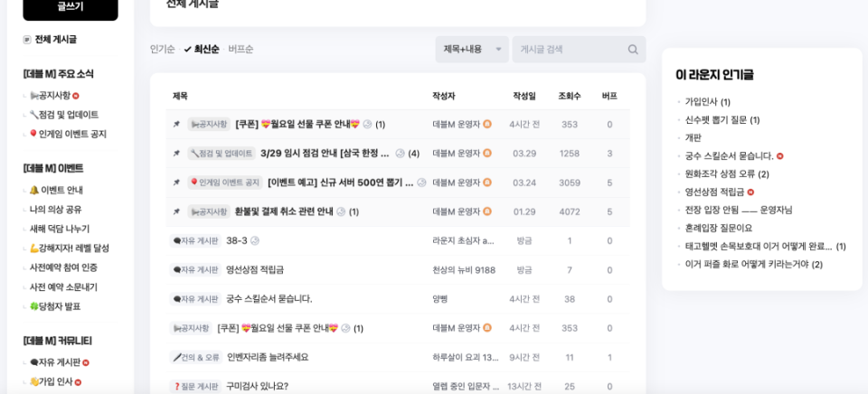Select 인기순 sort option

pos(162,49)
